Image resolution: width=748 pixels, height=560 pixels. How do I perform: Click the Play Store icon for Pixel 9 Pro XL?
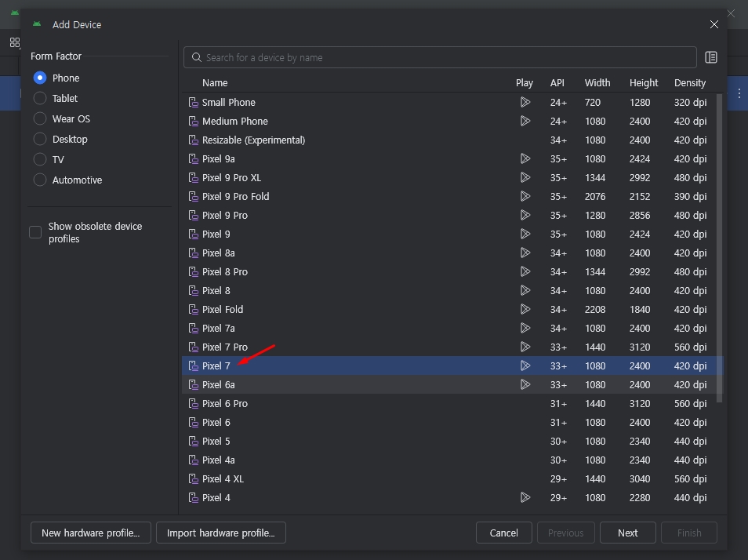(x=525, y=177)
